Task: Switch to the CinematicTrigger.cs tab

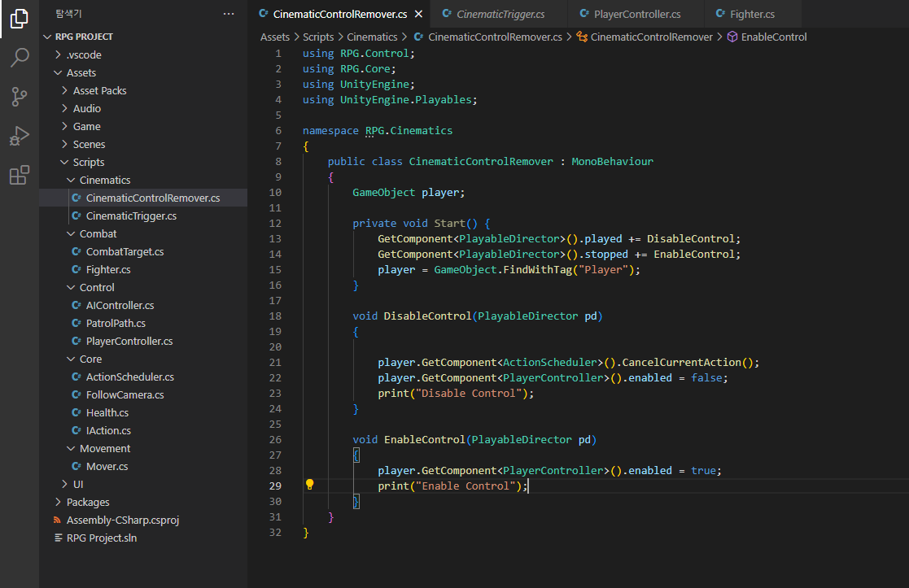Action: point(500,15)
